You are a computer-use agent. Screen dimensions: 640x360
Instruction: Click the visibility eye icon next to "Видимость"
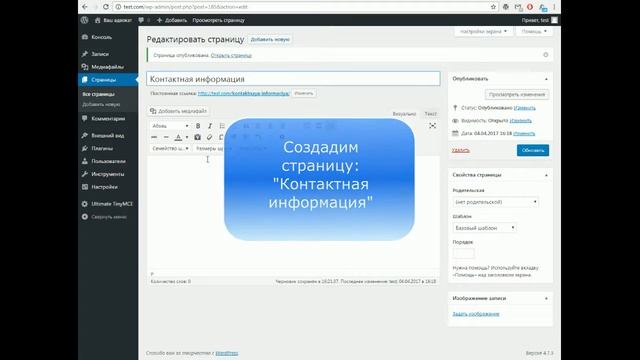tap(456, 120)
